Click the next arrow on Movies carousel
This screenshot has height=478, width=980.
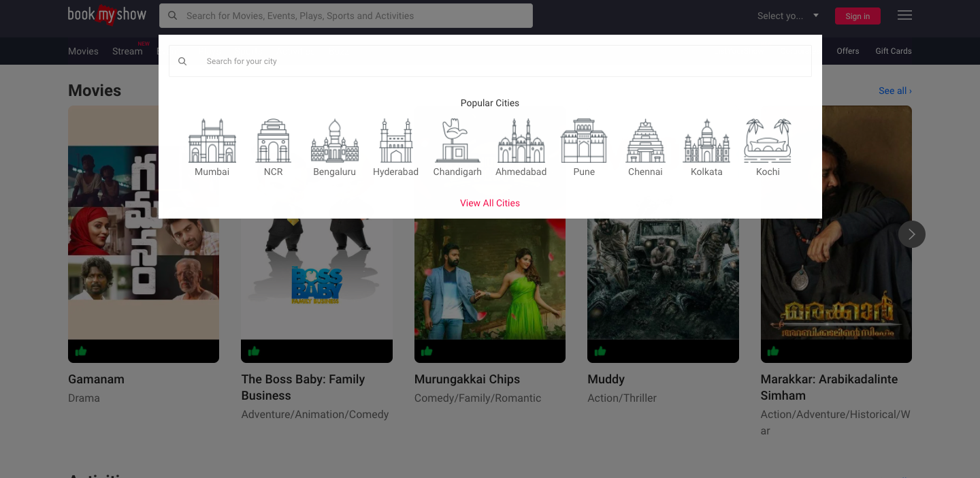tap(912, 234)
